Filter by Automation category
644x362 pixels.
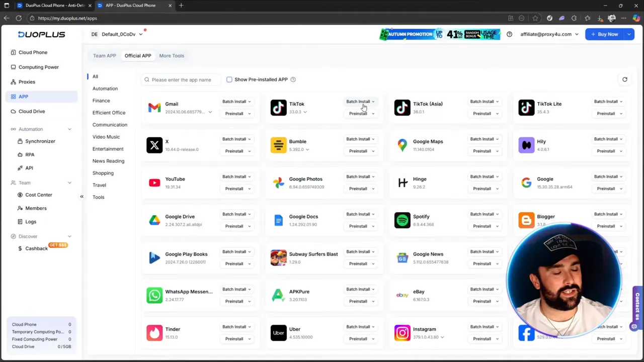tap(105, 88)
